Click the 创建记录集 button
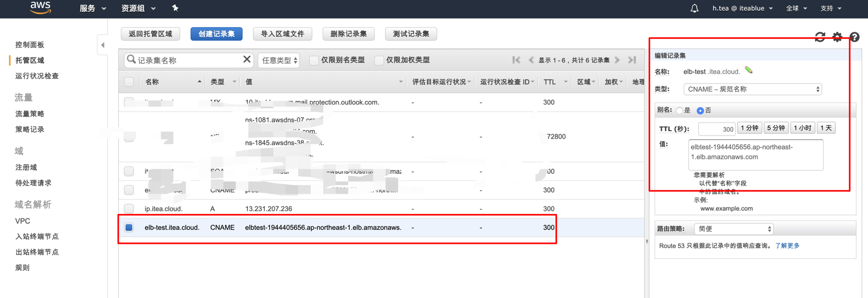Image resolution: width=868 pixels, height=298 pixels. [x=216, y=34]
